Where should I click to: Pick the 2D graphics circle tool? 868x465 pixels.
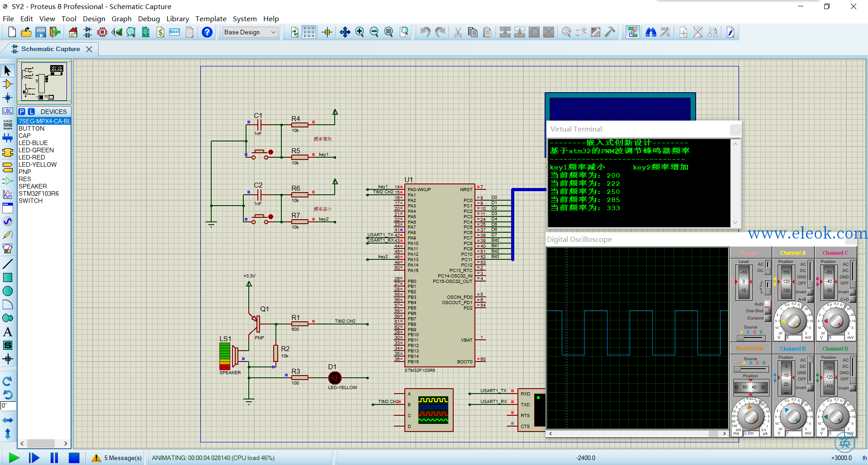pyautogui.click(x=8, y=291)
